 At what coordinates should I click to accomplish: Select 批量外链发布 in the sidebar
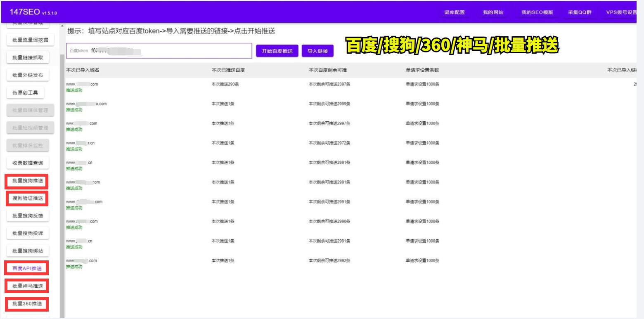(27, 75)
